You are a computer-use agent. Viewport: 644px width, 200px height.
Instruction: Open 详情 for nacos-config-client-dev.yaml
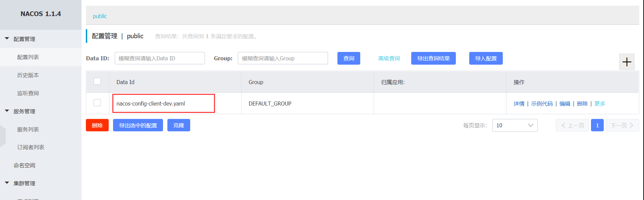tap(519, 104)
